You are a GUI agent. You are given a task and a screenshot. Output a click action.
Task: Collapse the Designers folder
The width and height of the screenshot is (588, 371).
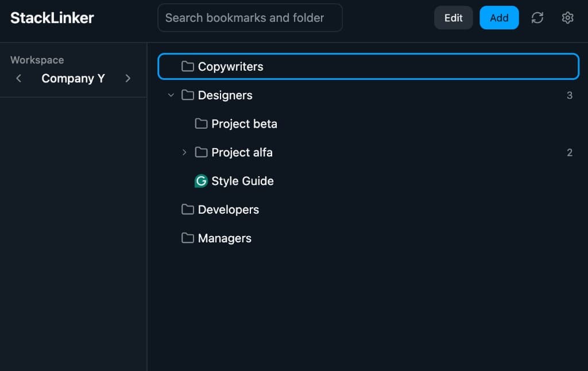[x=171, y=95]
